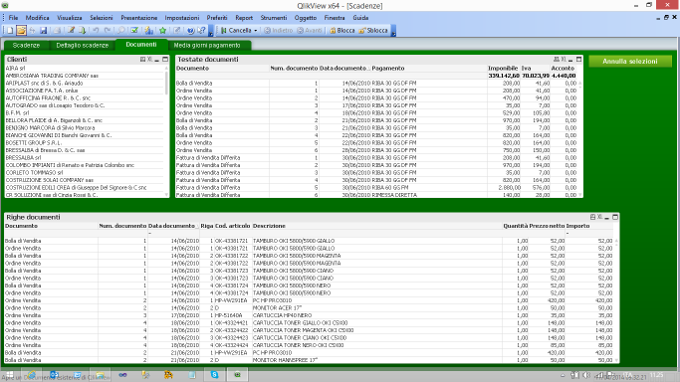Maximize the Clienti list box
This screenshot has width=680, height=382.
pyautogui.click(x=165, y=59)
